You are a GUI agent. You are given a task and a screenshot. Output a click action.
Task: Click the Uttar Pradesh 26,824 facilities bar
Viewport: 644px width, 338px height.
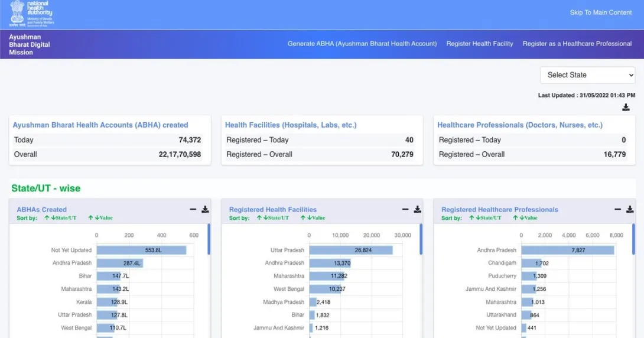[351, 250]
